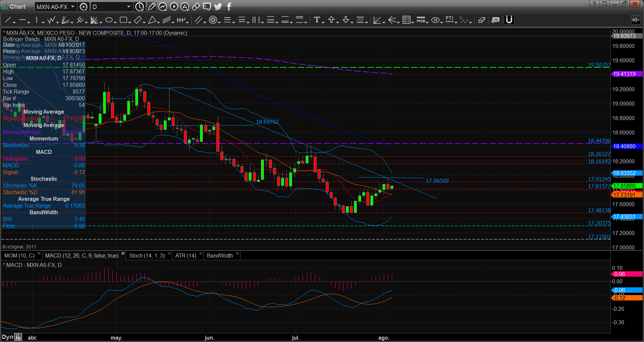Expand the alerts 'A' icon menu
Screen dimensions: 644x342
coord(185,6)
